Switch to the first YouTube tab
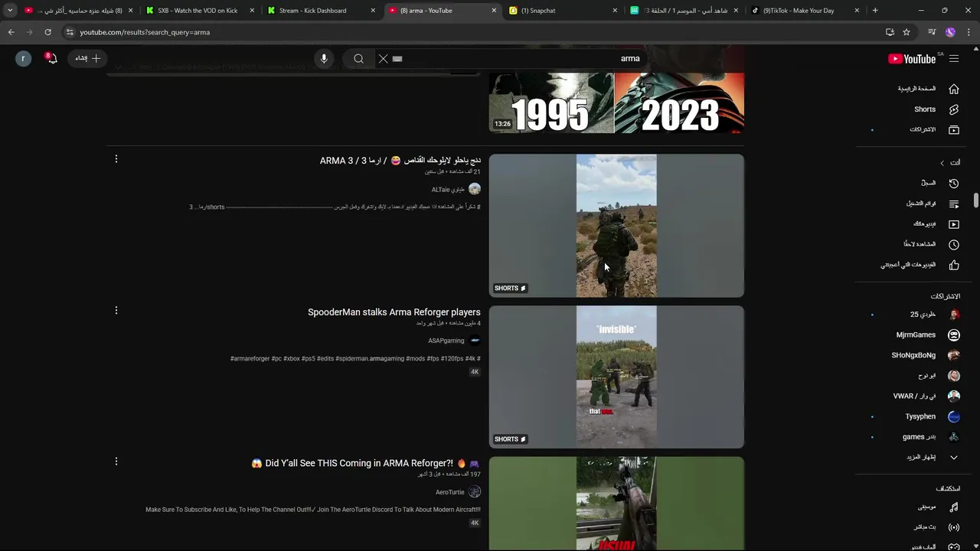 (x=78, y=11)
